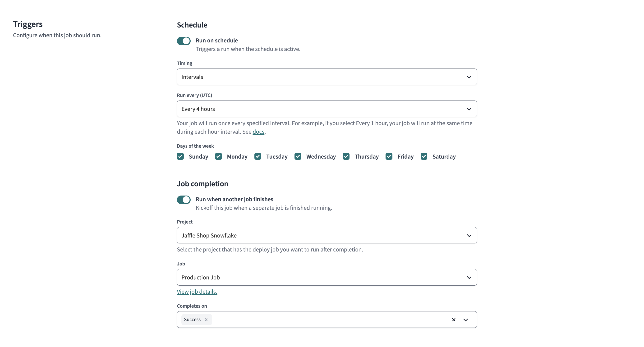View job details link for Production Job
The image size is (644, 347).
pos(197,292)
